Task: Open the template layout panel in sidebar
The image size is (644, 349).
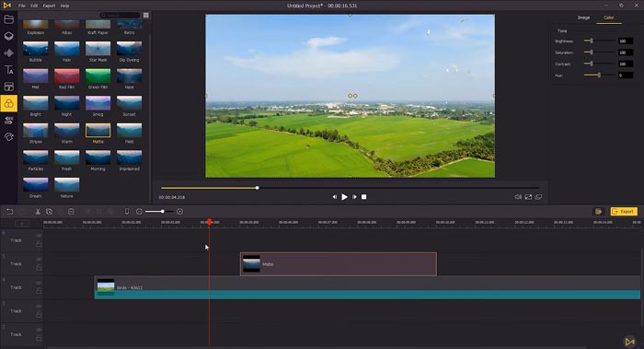Action: coord(8,87)
